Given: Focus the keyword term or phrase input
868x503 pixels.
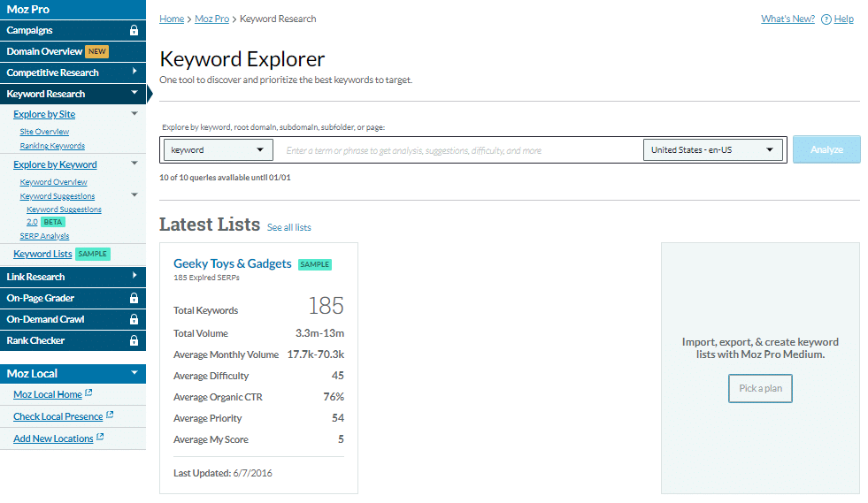Looking at the screenshot, I should [x=459, y=150].
